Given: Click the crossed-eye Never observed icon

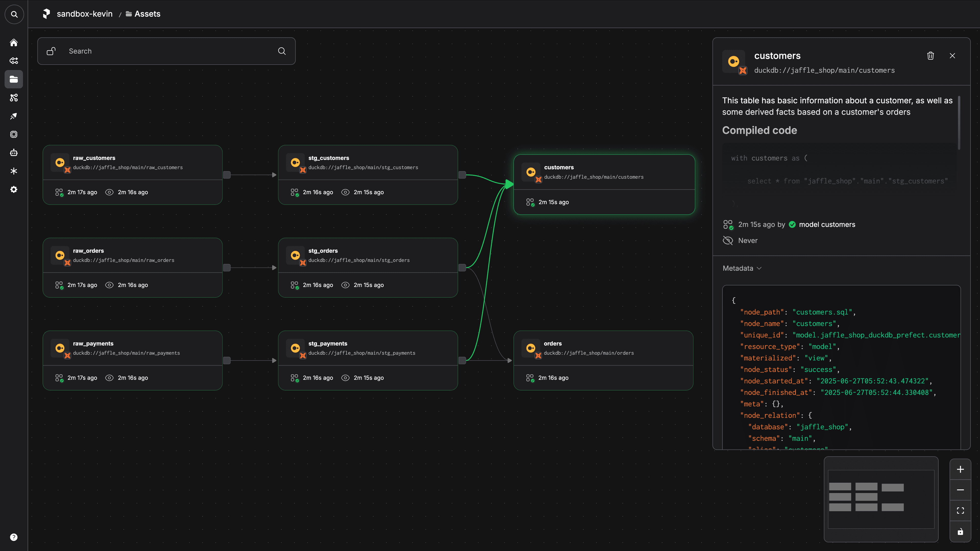Looking at the screenshot, I should [x=727, y=240].
